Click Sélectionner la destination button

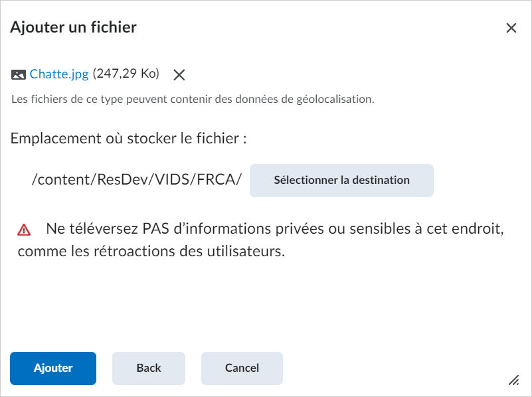(x=341, y=181)
